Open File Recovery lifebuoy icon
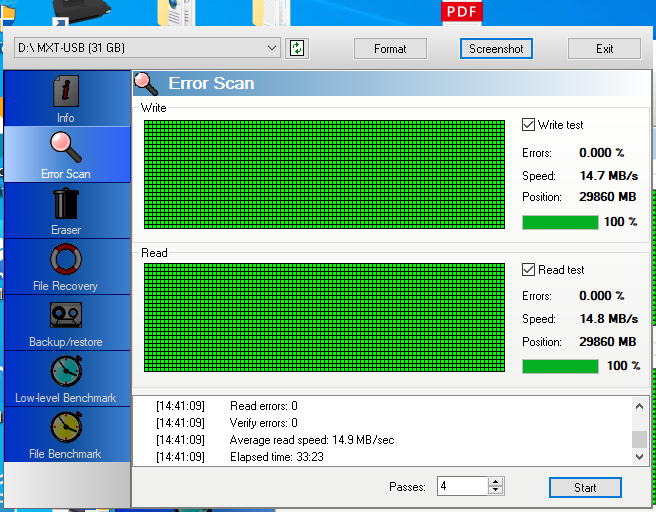 65,260
